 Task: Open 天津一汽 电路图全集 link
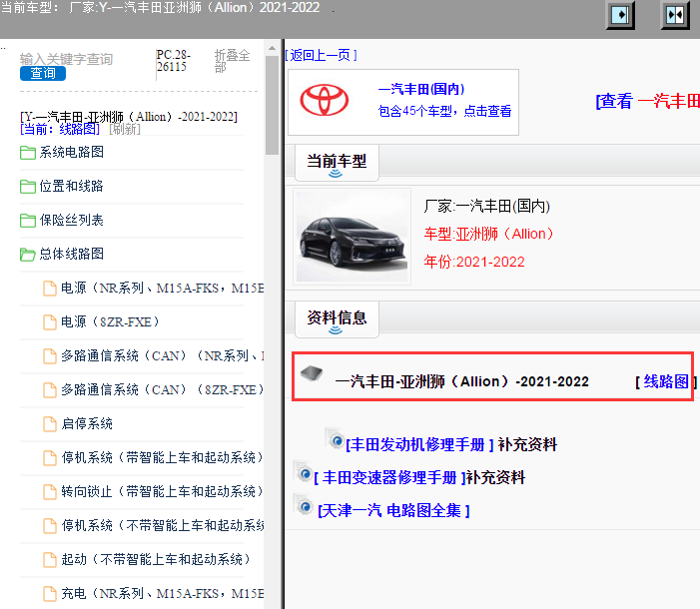(393, 511)
